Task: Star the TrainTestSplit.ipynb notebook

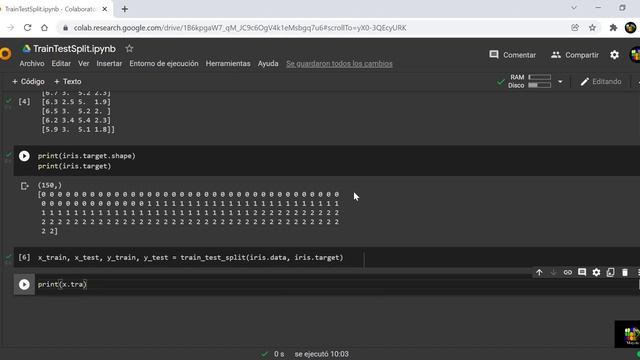Action: [x=129, y=49]
